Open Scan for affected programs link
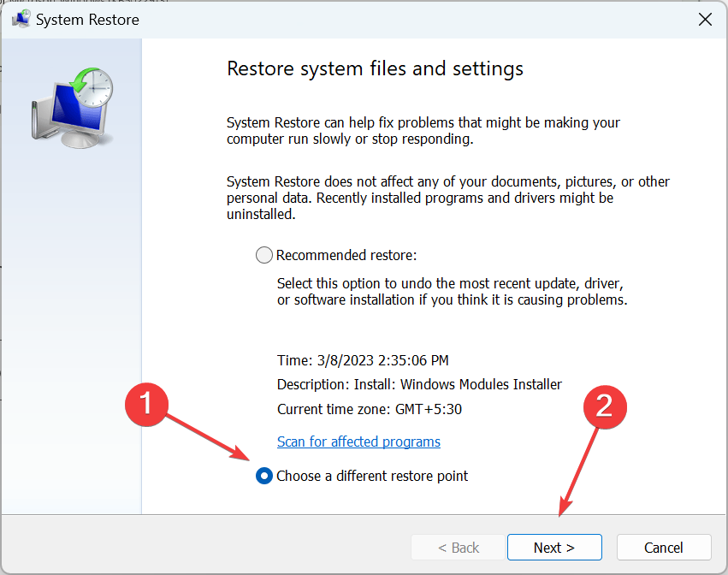The image size is (728, 575). [358, 442]
